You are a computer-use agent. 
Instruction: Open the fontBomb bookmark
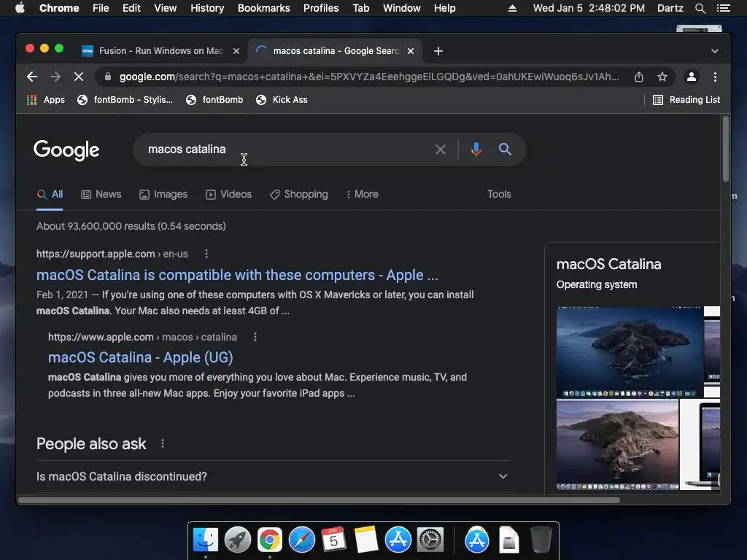214,99
